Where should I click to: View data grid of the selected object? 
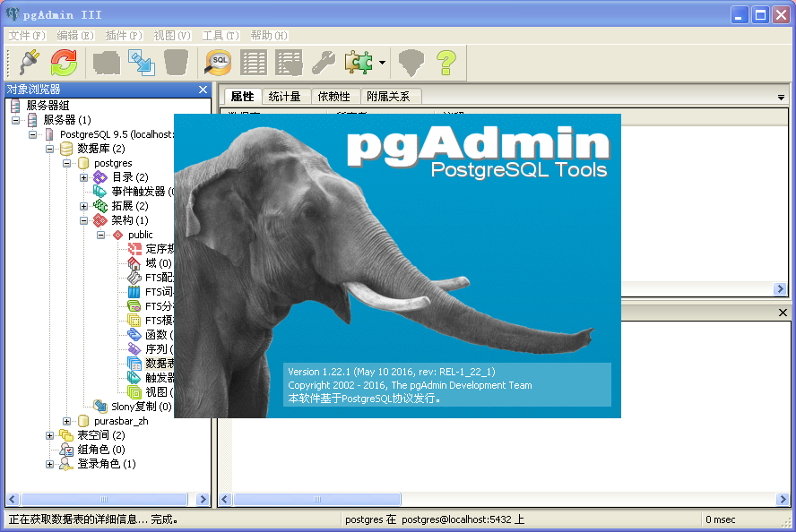click(x=254, y=63)
